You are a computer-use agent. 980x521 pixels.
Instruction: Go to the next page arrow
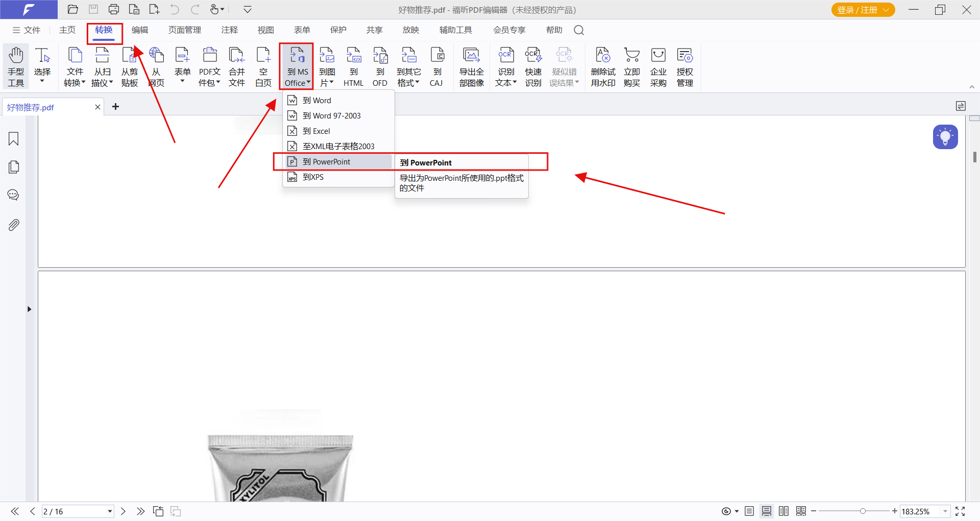123,511
